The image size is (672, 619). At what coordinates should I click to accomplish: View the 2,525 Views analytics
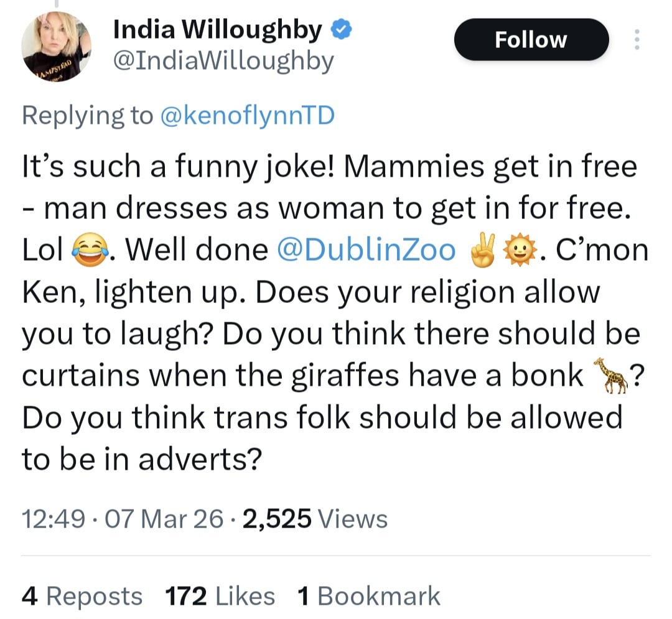click(x=315, y=519)
